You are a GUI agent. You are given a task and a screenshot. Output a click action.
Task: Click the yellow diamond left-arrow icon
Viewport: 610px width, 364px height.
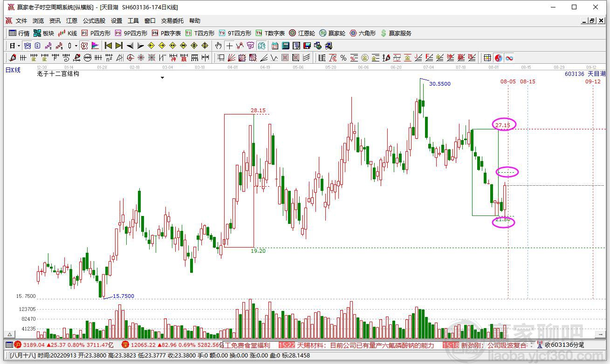pos(151,46)
